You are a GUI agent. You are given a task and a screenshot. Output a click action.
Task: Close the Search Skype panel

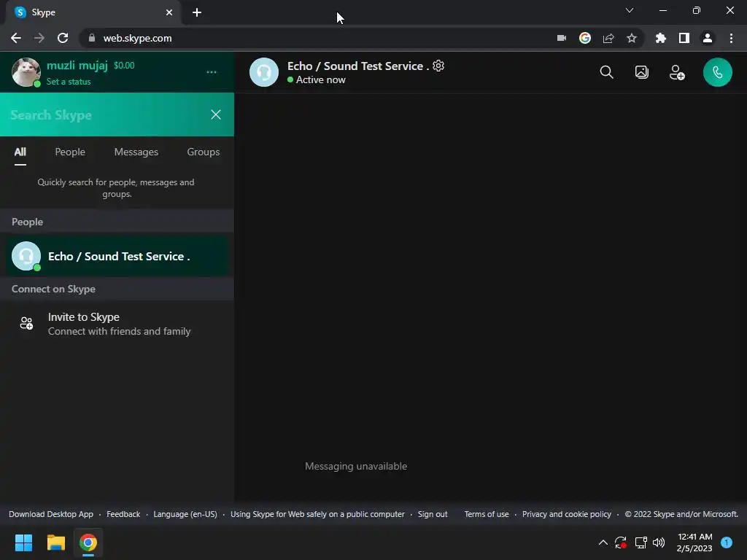[x=216, y=114]
